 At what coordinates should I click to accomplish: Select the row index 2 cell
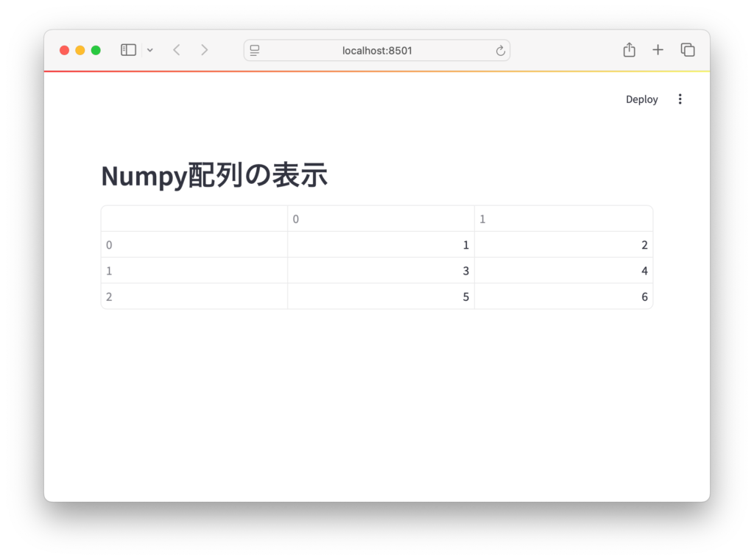(x=194, y=297)
